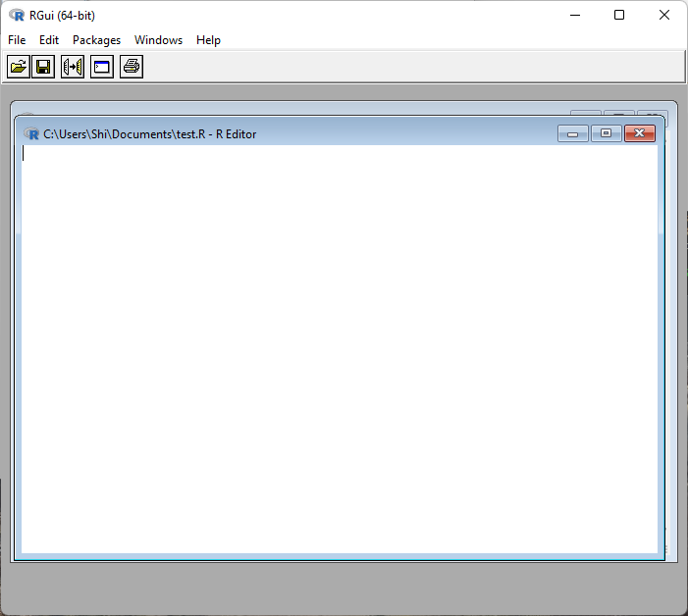Save script with the floppy disk icon
Image resolution: width=688 pixels, height=616 pixels.
[x=43, y=67]
